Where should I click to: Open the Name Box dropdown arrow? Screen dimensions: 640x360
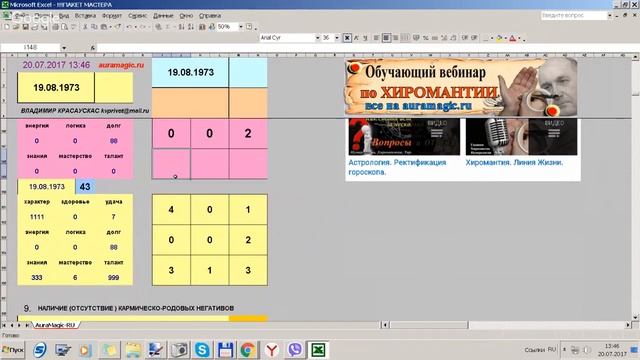[64, 48]
